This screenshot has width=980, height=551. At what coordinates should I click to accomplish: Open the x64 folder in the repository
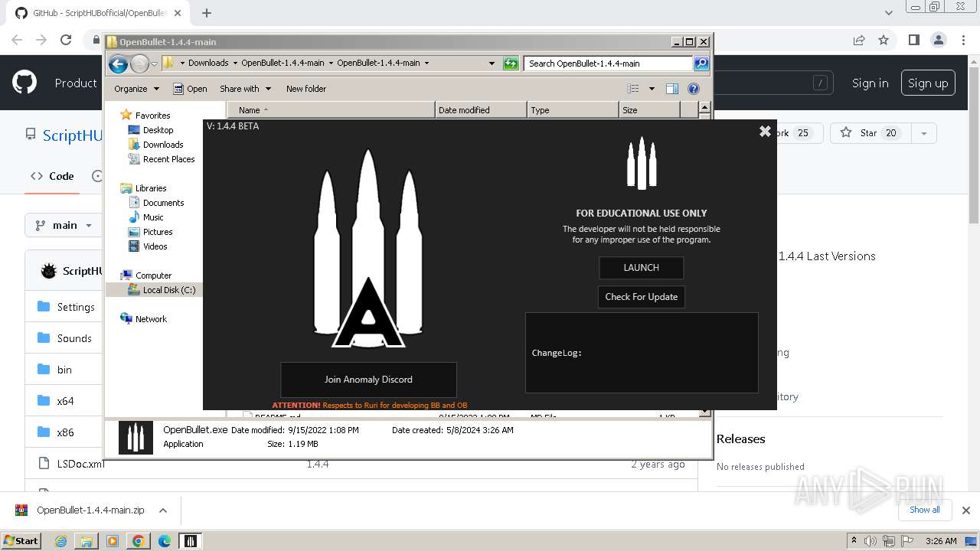click(65, 401)
